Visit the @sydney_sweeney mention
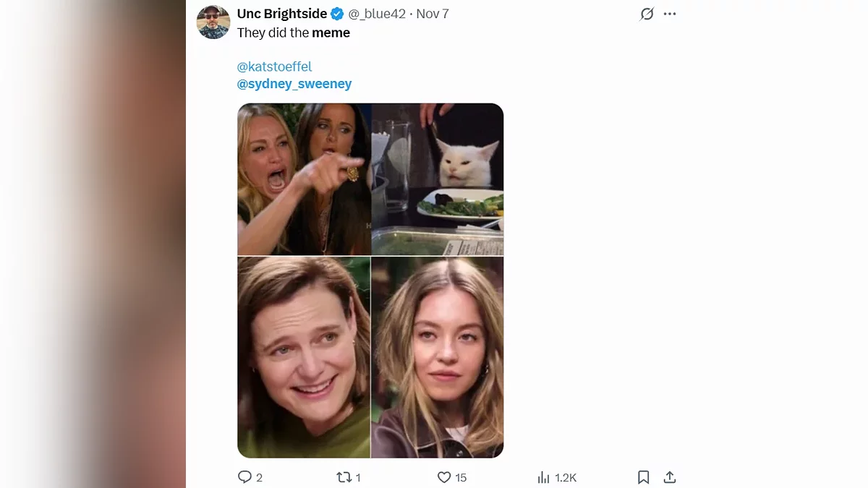The width and height of the screenshot is (868, 488). click(294, 84)
